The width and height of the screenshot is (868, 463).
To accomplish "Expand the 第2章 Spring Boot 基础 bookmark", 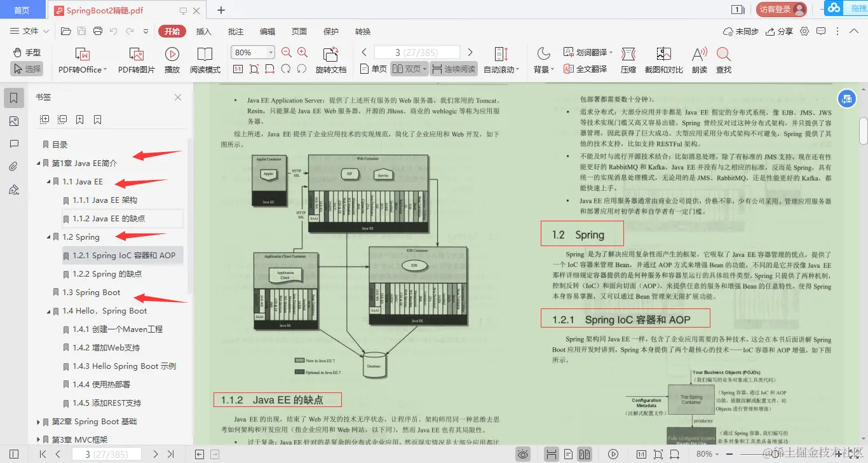I will point(39,421).
